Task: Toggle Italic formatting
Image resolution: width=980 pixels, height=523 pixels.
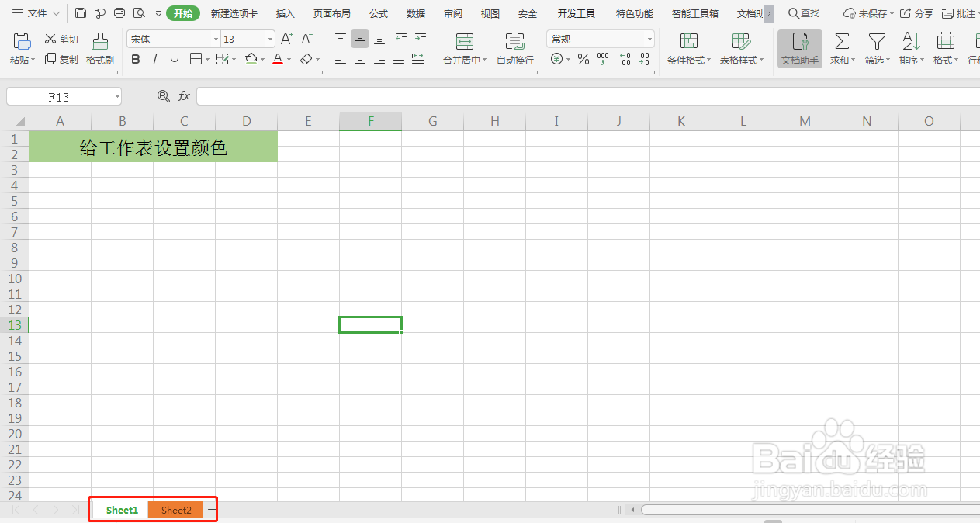Action: coord(155,59)
